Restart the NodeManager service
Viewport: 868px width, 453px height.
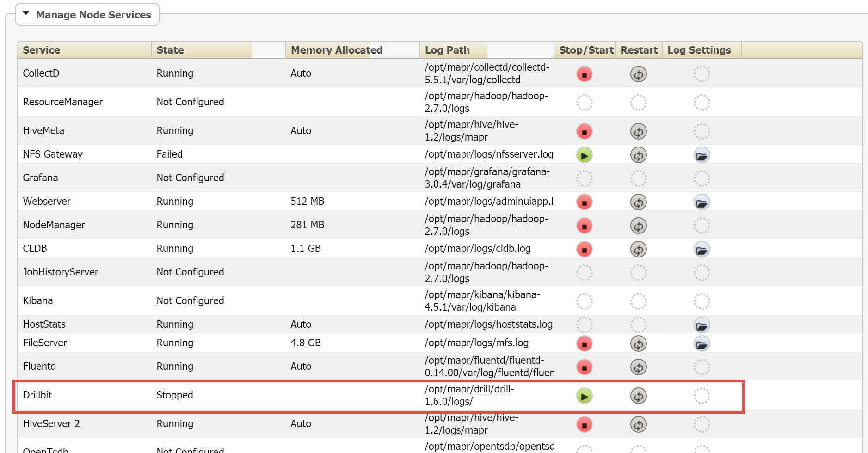click(x=639, y=226)
